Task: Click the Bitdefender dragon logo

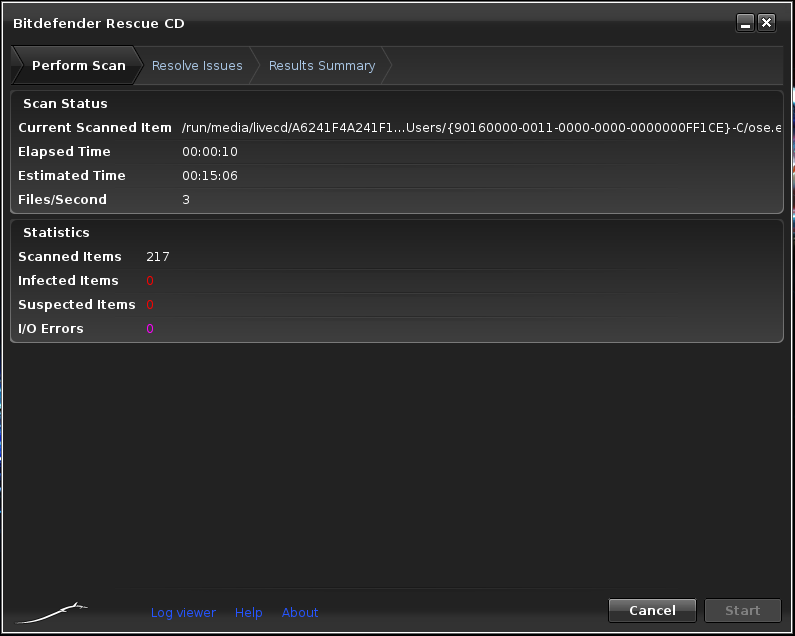Action: pyautogui.click(x=52, y=613)
